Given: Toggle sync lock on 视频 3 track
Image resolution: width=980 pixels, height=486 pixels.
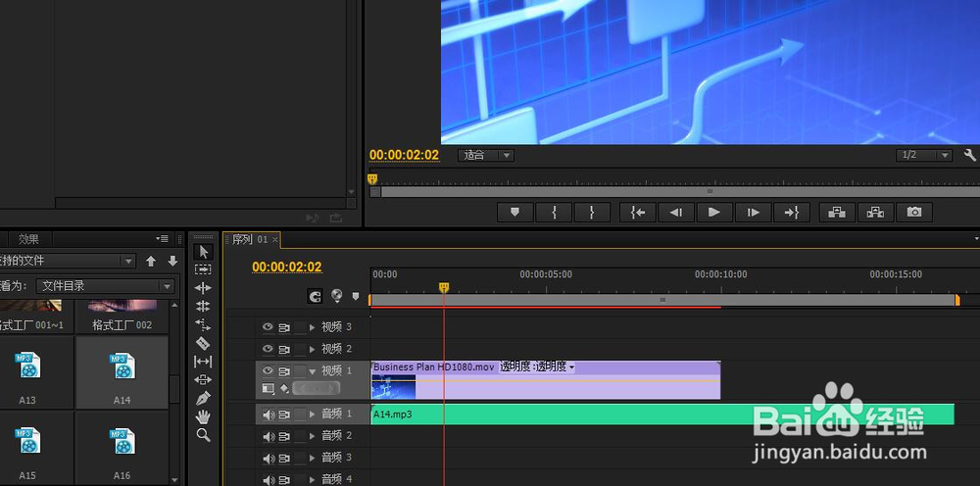Looking at the screenshot, I should (284, 326).
